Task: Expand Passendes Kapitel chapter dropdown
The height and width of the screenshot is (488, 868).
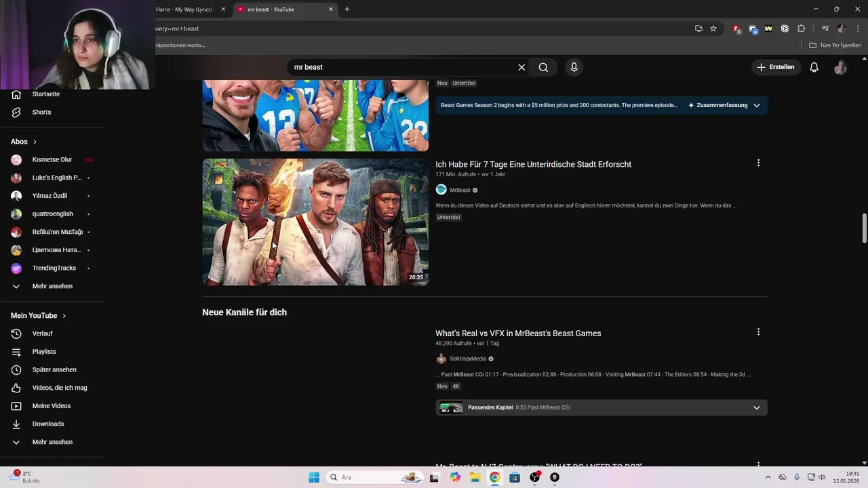Action: [x=757, y=407]
